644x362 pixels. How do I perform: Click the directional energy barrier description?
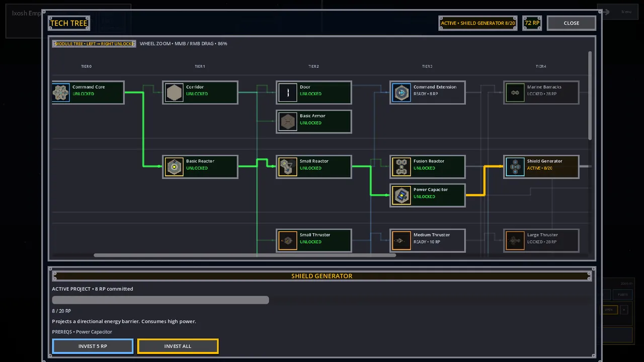pos(124,321)
